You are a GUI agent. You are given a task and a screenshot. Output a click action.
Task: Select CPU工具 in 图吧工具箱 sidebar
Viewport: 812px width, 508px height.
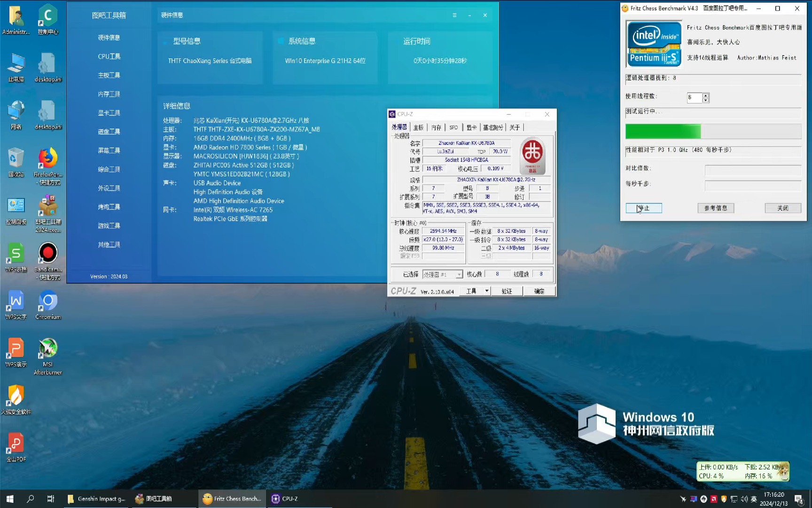[x=109, y=56]
